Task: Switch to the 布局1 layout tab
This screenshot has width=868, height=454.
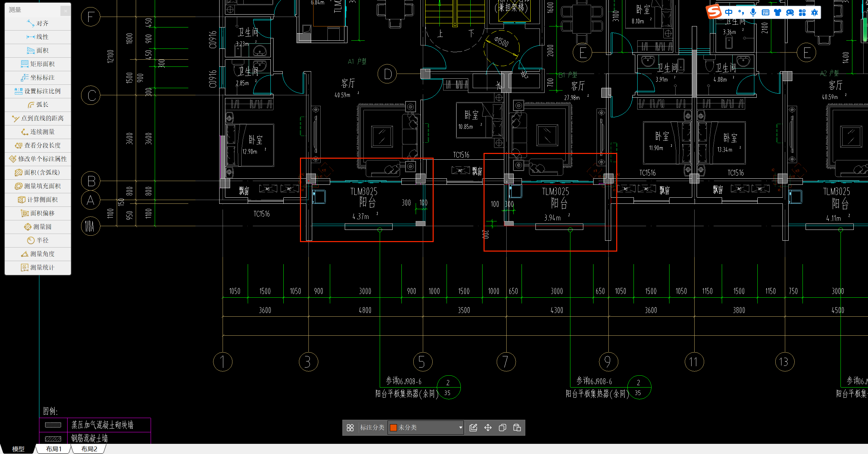Action: pos(54,449)
